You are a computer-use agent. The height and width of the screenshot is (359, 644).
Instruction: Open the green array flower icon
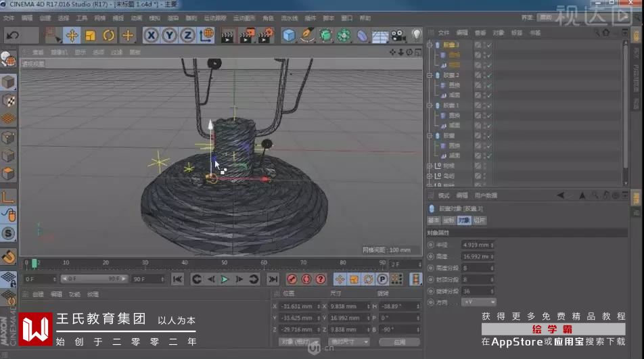click(x=344, y=35)
